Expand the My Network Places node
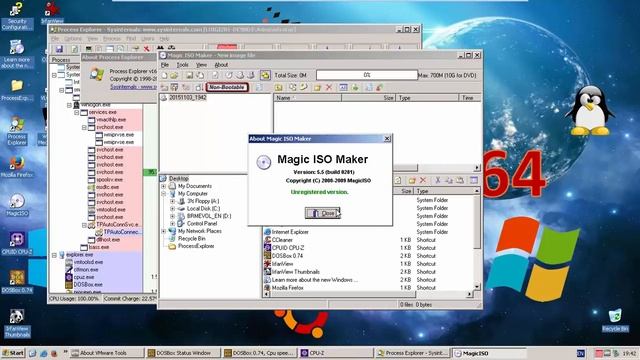This screenshot has width=640, height=360. pos(164,231)
